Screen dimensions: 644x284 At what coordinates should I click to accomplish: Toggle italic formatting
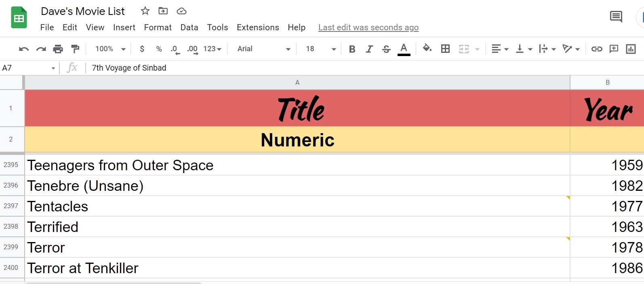click(369, 49)
